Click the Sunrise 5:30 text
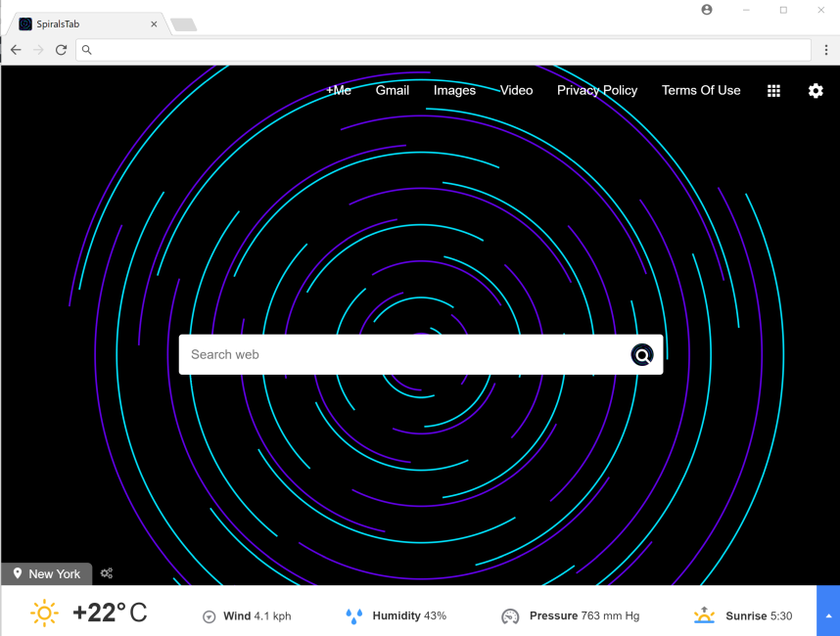 759,616
